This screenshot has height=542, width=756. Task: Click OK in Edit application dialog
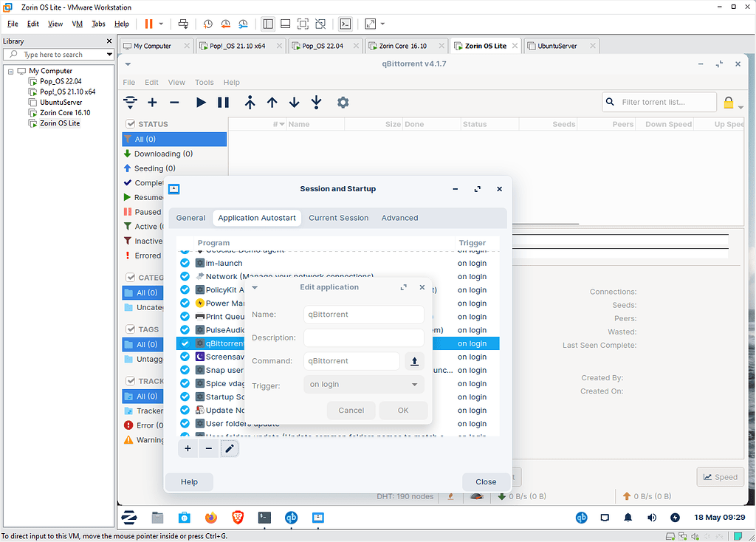click(403, 411)
